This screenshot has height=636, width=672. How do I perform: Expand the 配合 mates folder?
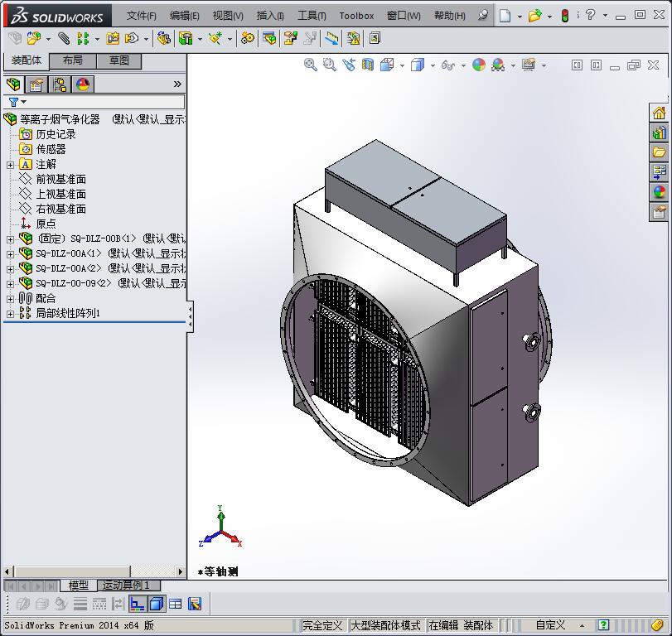(10, 299)
